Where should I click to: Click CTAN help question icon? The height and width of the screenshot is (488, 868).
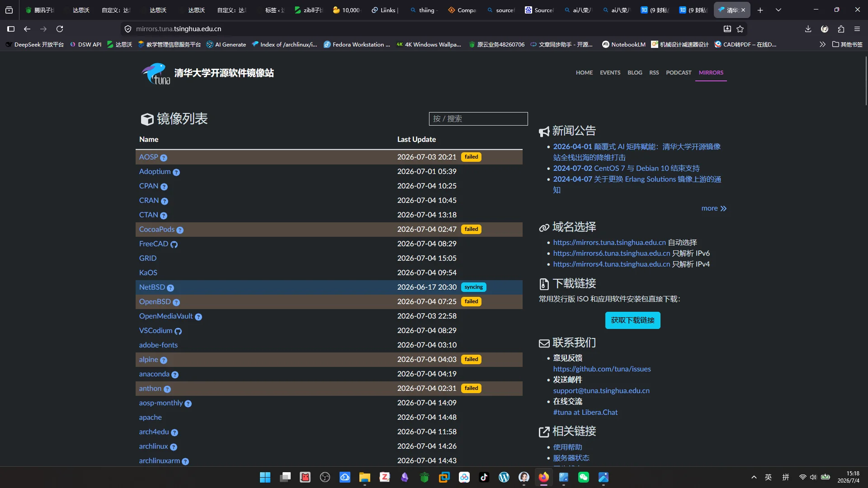pyautogui.click(x=164, y=216)
